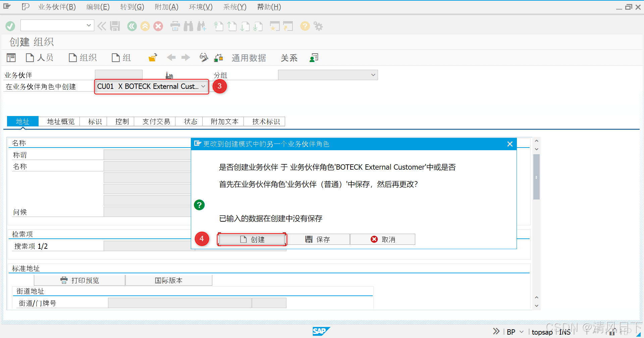Click 通用数据 in the application toolbar

tap(249, 57)
